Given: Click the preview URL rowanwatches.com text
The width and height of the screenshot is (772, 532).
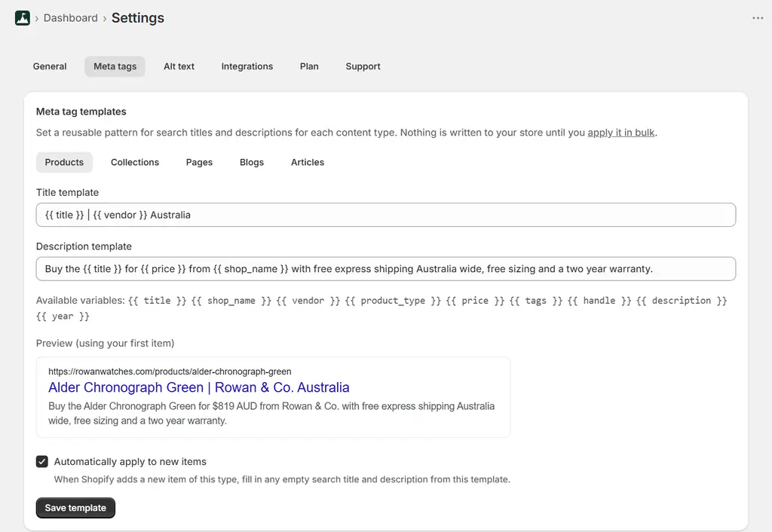Looking at the screenshot, I should (x=170, y=371).
